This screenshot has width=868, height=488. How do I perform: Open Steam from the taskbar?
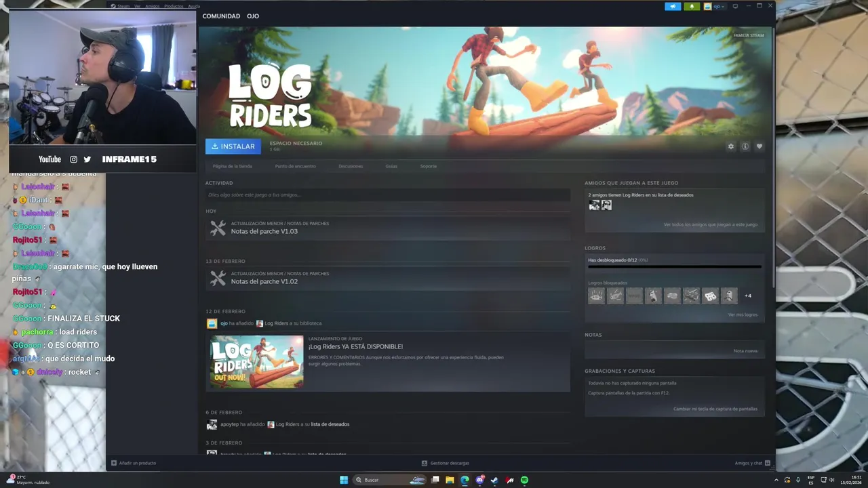pos(494,480)
